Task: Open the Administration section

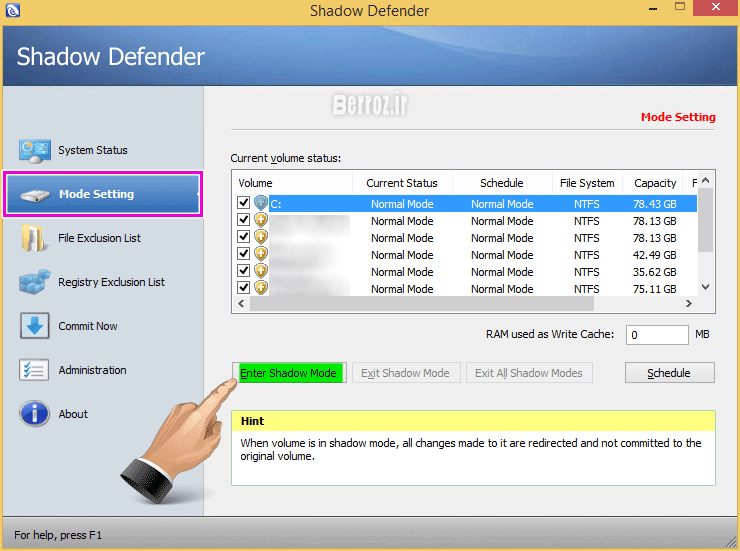Action: point(92,370)
